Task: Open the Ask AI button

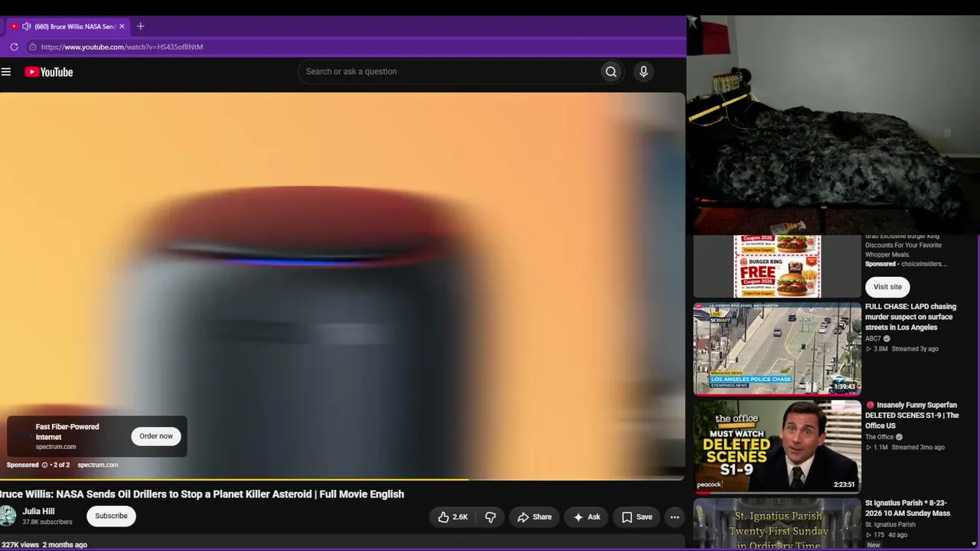Action: pyautogui.click(x=586, y=517)
